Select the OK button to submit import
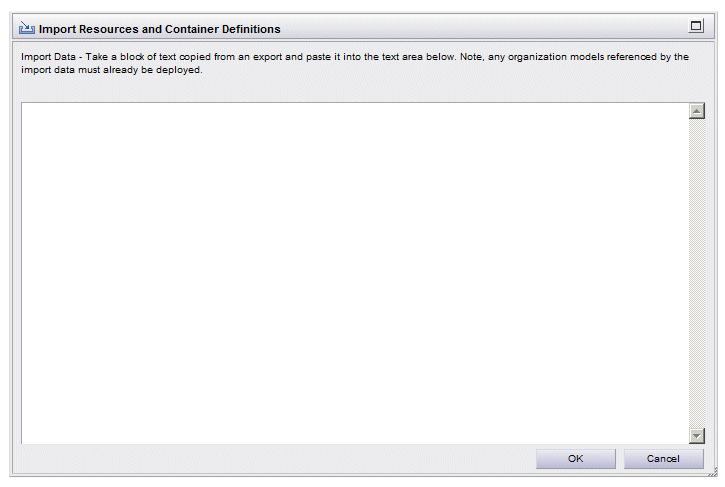725x487 pixels. tap(576, 459)
